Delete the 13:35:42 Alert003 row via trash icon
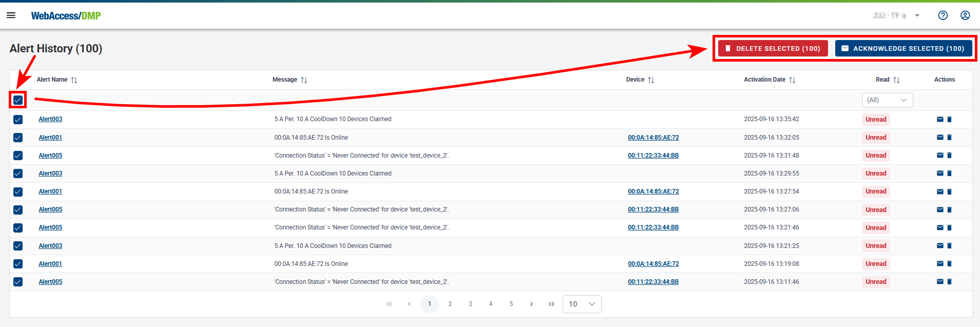 click(x=949, y=120)
